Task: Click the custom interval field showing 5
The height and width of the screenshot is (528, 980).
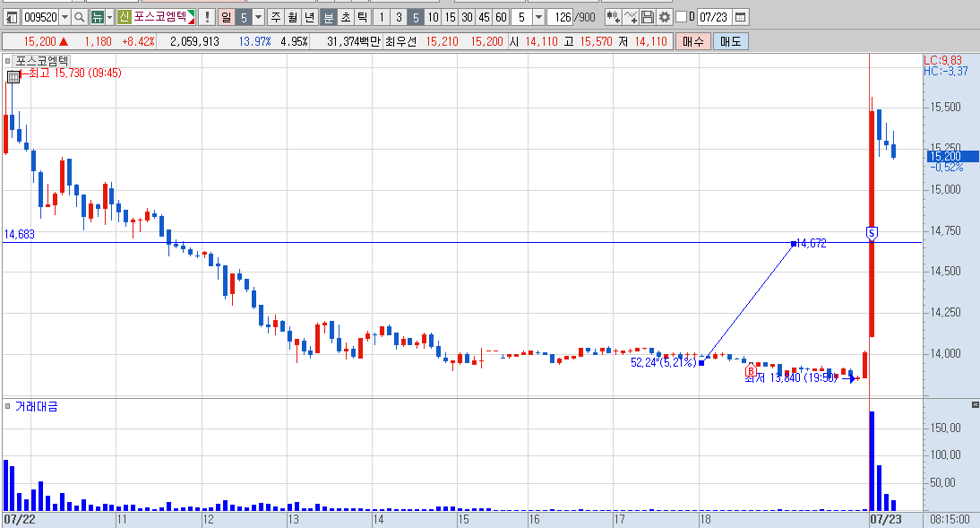Action: click(522, 17)
